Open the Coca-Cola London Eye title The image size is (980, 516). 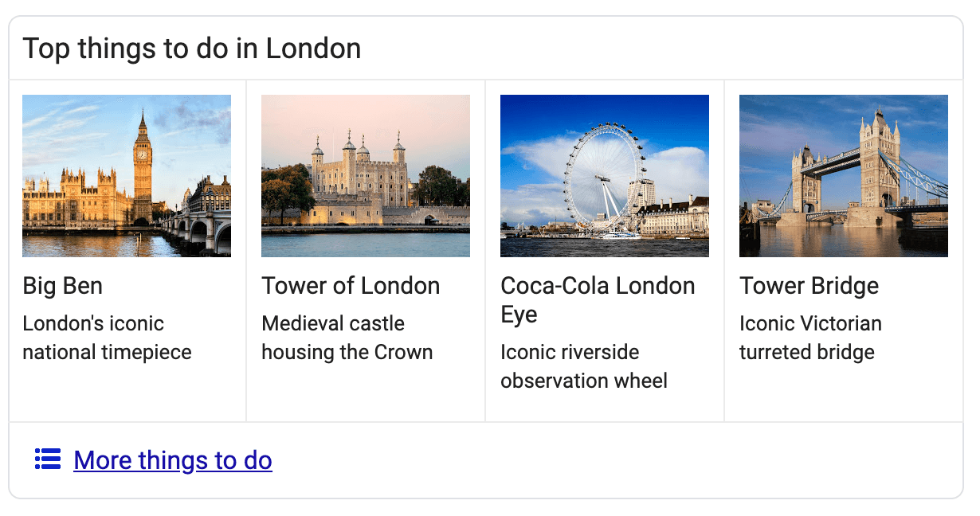[598, 299]
